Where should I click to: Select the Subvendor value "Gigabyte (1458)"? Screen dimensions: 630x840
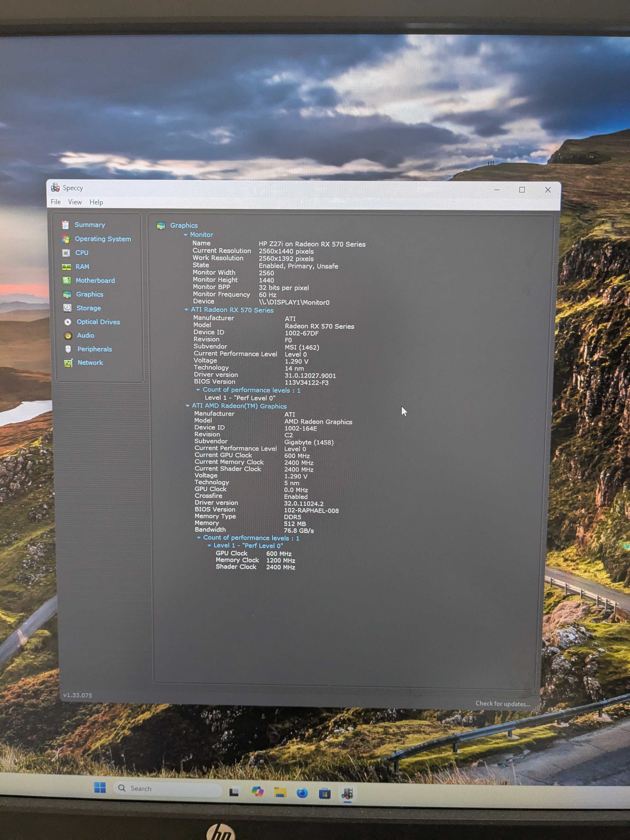tap(309, 442)
